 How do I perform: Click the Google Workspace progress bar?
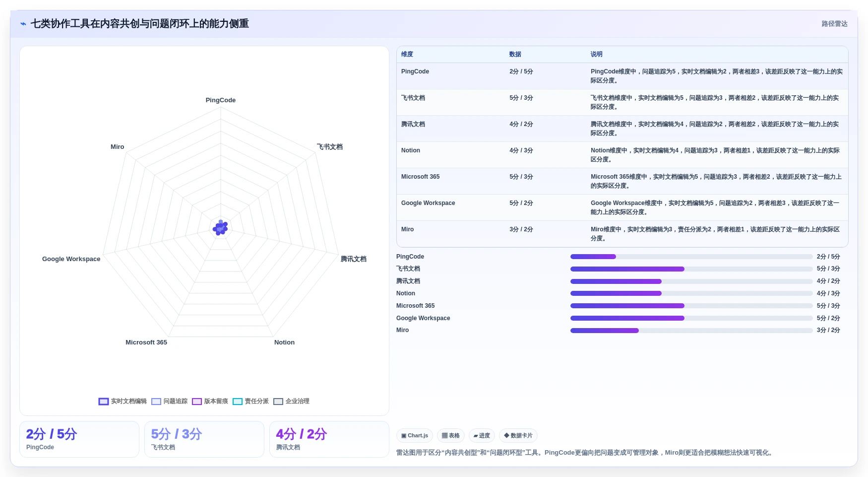[691, 318]
